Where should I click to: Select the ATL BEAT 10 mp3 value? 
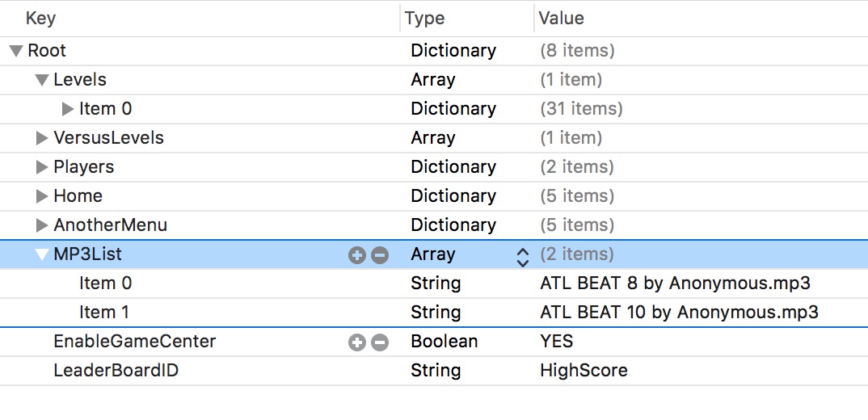(679, 313)
